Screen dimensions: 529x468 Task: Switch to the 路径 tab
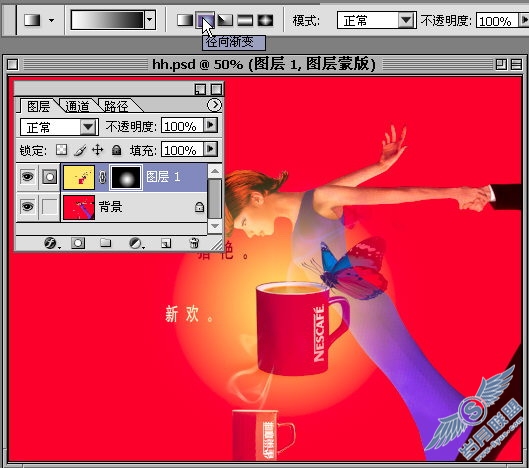pyautogui.click(x=116, y=106)
